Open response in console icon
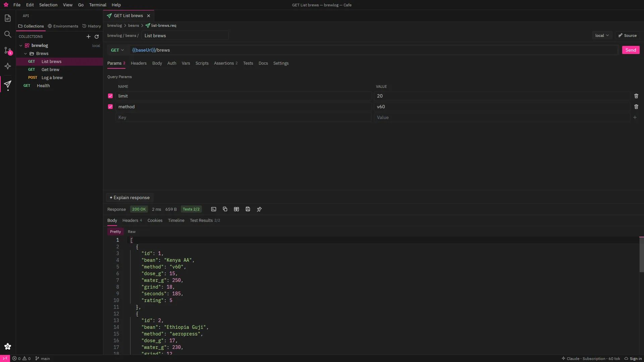Image resolution: width=644 pixels, height=362 pixels. tap(214, 209)
